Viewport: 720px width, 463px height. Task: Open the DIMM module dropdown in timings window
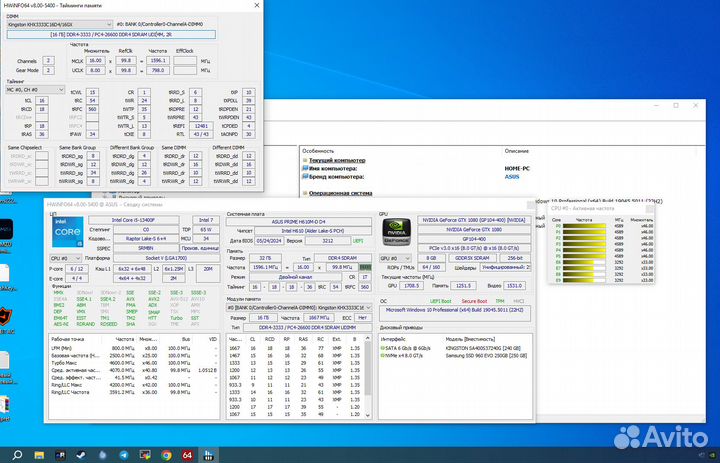coord(60,24)
